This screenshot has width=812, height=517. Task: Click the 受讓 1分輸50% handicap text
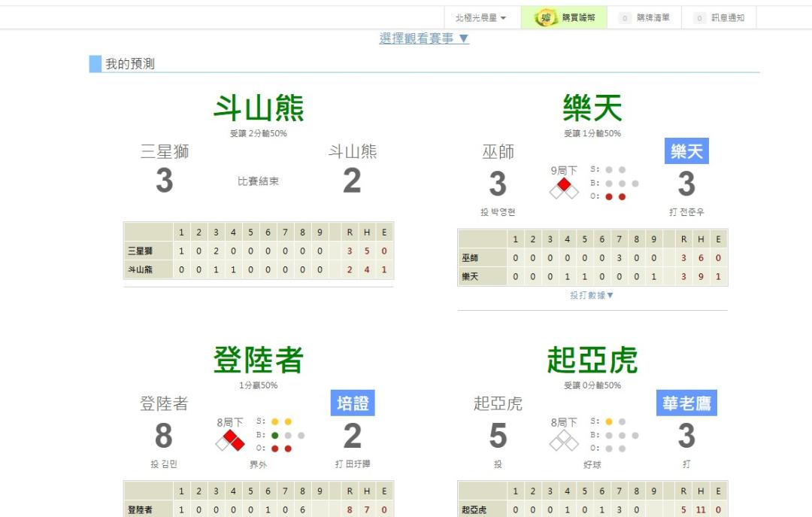coord(592,133)
